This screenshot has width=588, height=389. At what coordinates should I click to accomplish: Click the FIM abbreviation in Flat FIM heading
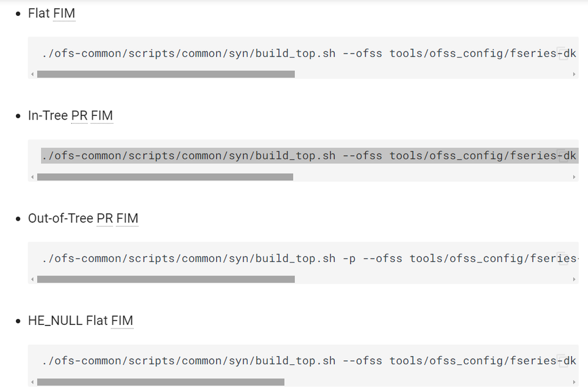click(64, 13)
